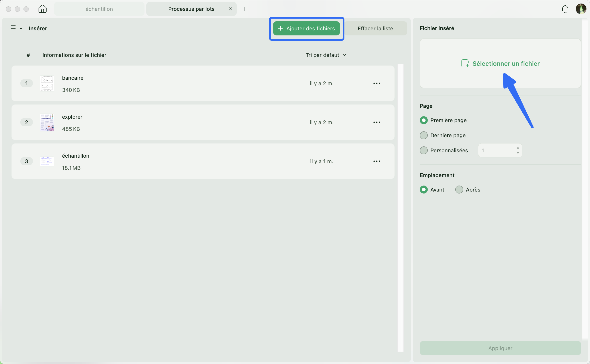Click the explorer file thumbnail

47,122
